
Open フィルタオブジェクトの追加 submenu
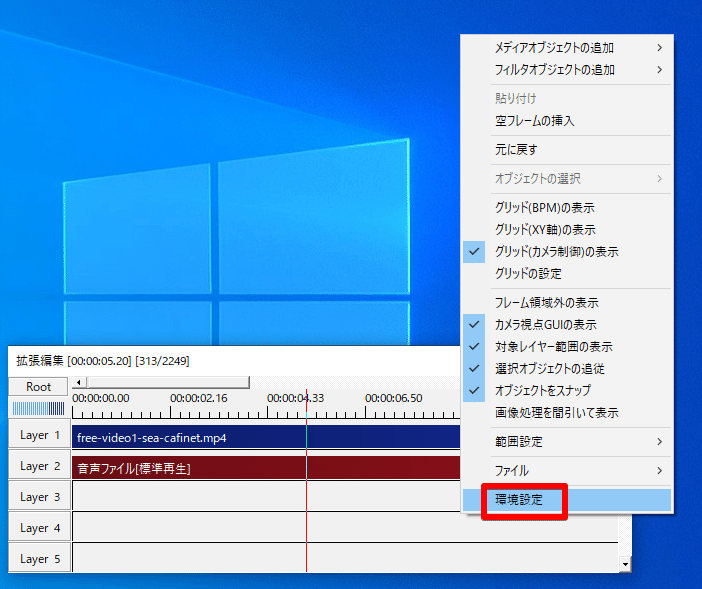567,69
